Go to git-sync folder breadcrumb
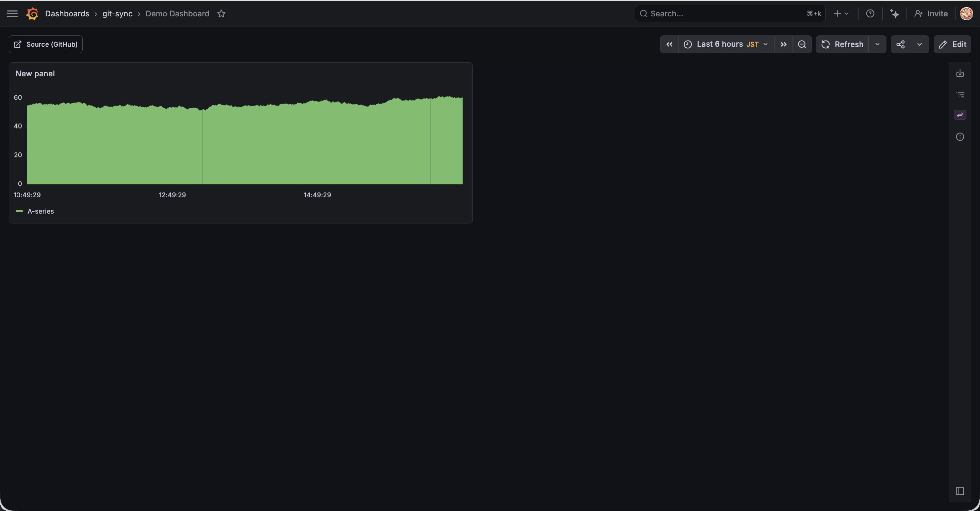980x511 pixels. point(117,14)
